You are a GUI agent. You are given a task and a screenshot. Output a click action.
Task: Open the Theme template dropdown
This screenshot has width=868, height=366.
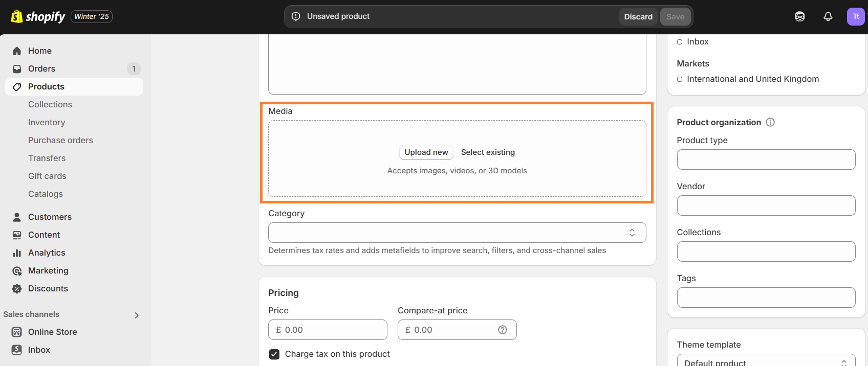coord(766,361)
